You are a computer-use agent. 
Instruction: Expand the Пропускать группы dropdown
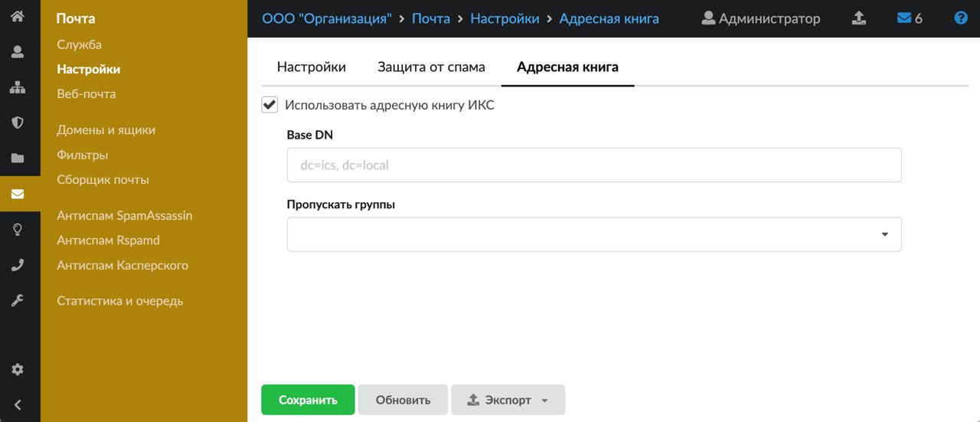(593, 234)
